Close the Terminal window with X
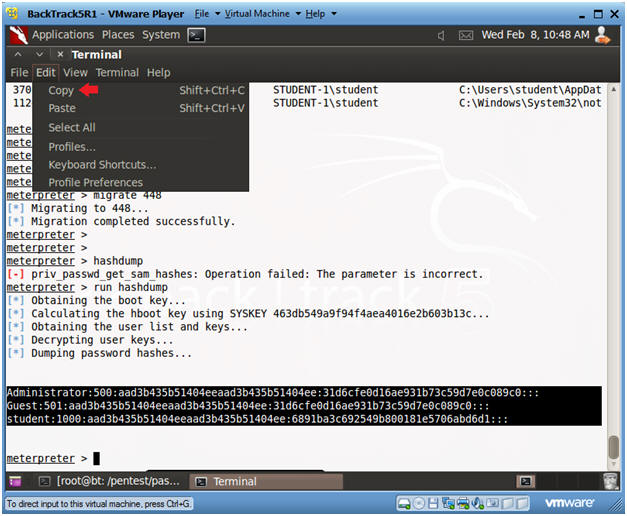 (60, 54)
